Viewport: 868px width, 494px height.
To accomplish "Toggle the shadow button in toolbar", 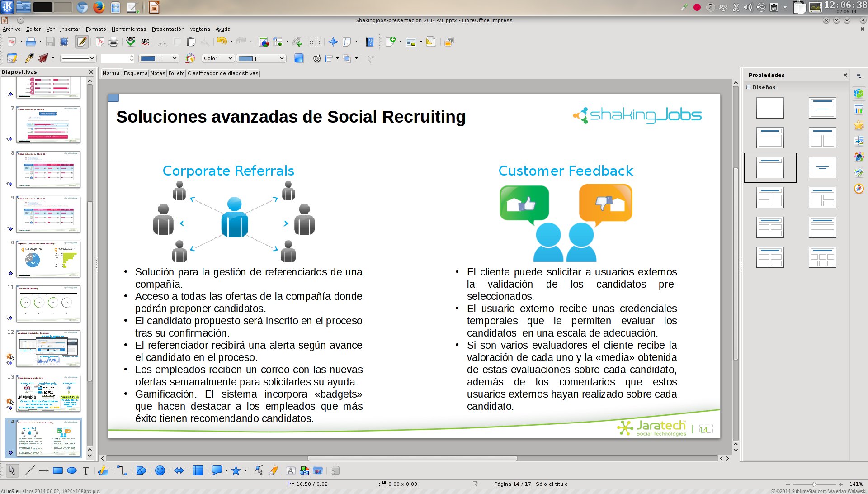I will [299, 58].
